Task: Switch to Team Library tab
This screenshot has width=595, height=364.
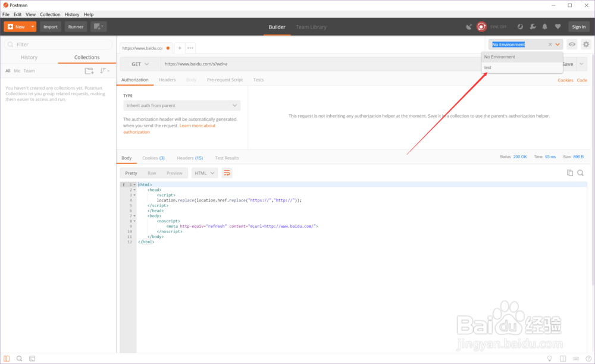Action: click(x=311, y=27)
